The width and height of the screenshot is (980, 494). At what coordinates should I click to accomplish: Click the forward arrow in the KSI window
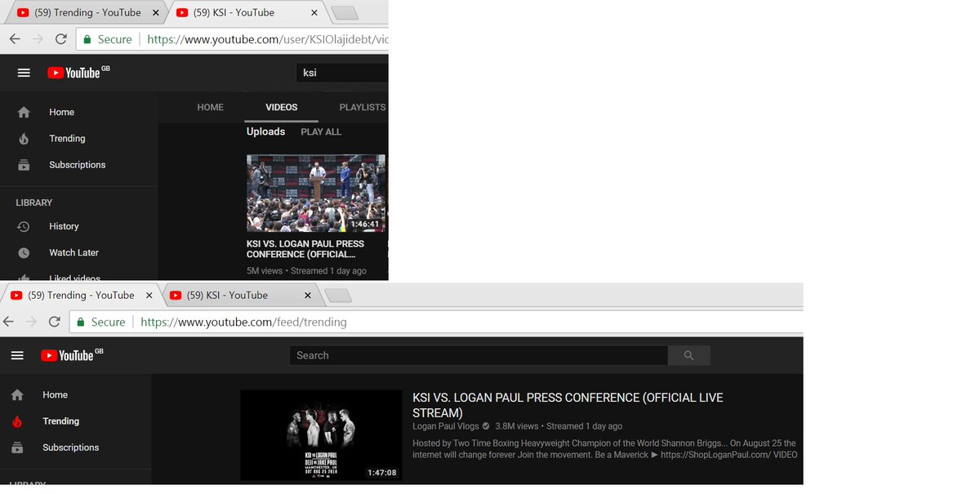point(38,38)
